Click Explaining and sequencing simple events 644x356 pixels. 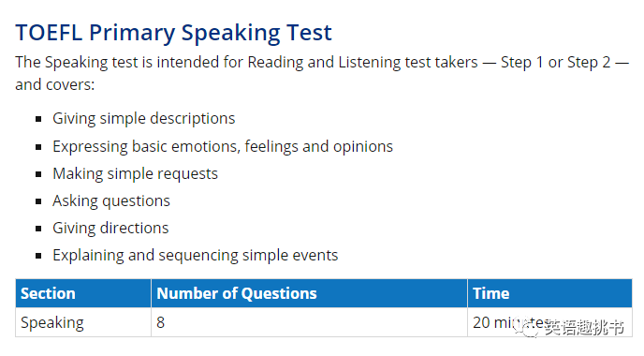[195, 255]
